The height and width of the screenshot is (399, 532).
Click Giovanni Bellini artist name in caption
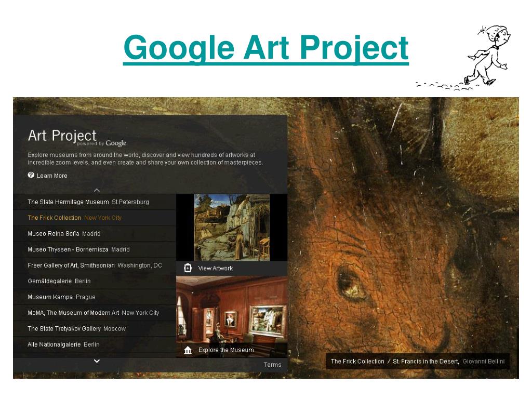(x=484, y=362)
